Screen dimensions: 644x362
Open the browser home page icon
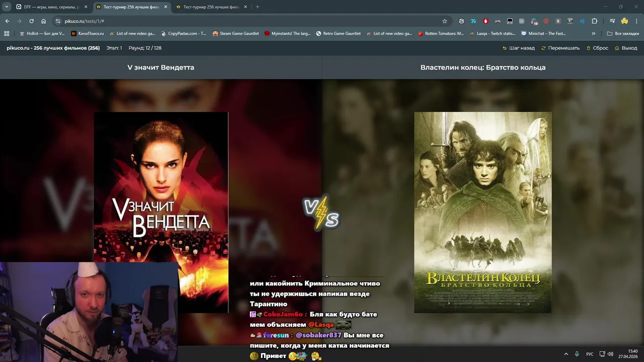[x=44, y=21]
